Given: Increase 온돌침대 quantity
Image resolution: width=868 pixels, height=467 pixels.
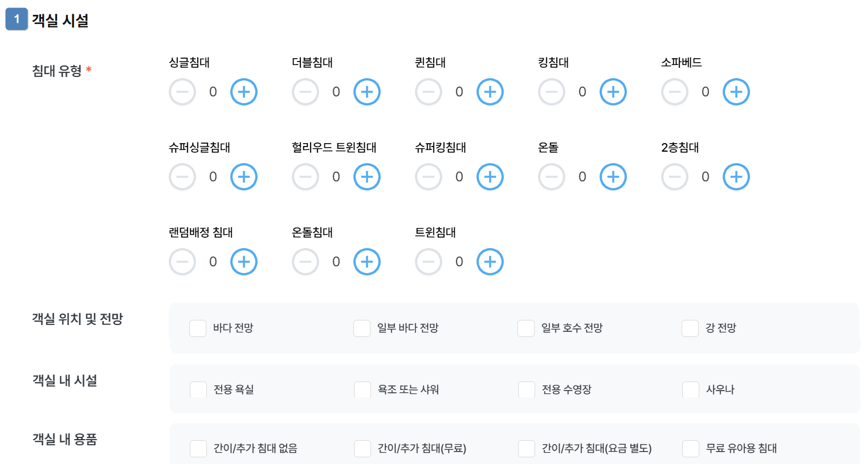Looking at the screenshot, I should (367, 262).
